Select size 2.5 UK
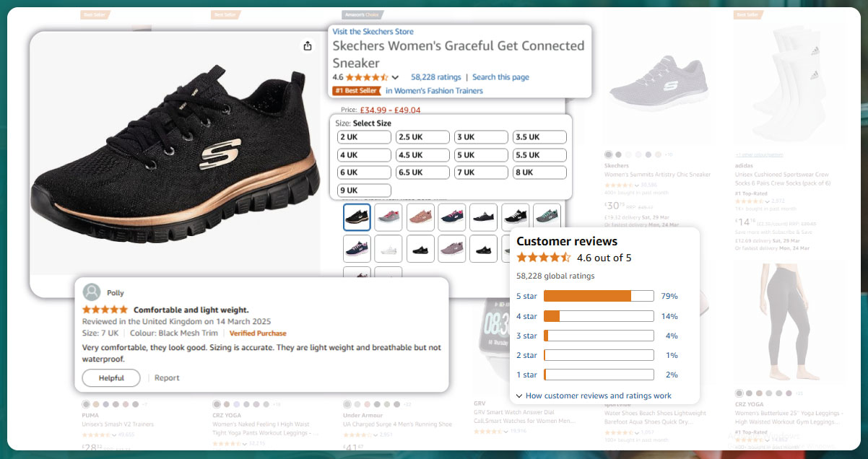868x459 pixels. pos(422,137)
